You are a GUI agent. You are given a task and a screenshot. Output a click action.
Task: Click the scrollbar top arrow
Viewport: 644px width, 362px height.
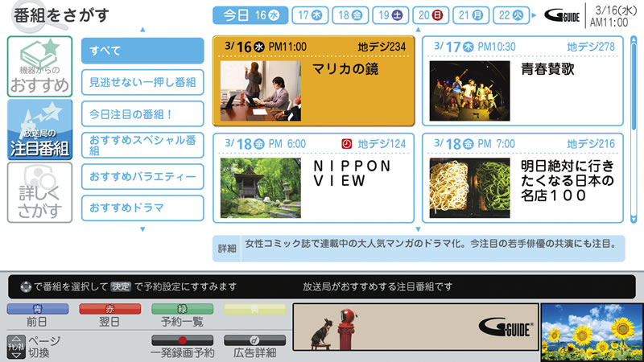[634, 39]
